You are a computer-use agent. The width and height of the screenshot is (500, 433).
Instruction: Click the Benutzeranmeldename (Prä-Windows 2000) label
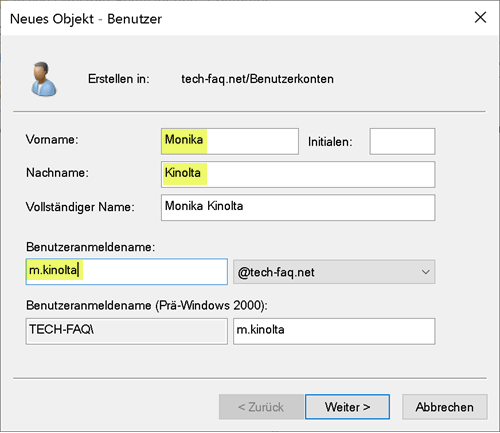(147, 305)
